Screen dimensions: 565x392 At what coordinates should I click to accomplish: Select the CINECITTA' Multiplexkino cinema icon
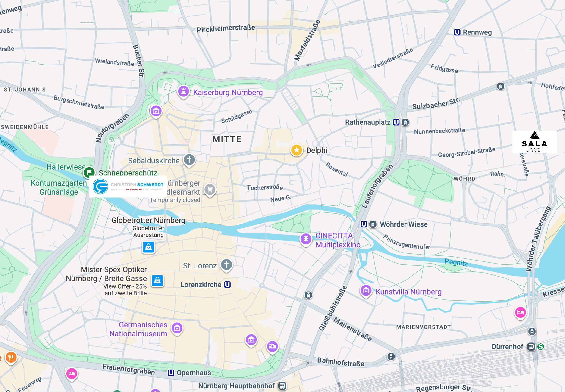tap(306, 239)
